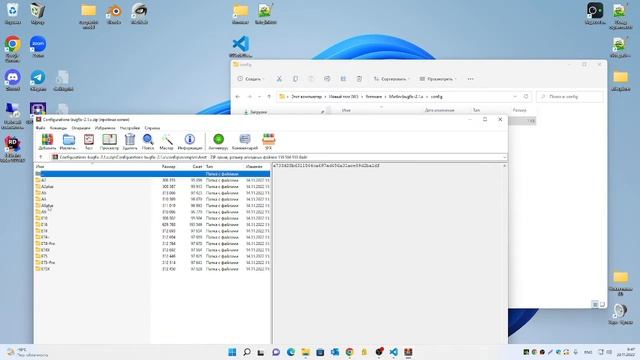Click the hash text in WinRAR comment pane

point(326,166)
